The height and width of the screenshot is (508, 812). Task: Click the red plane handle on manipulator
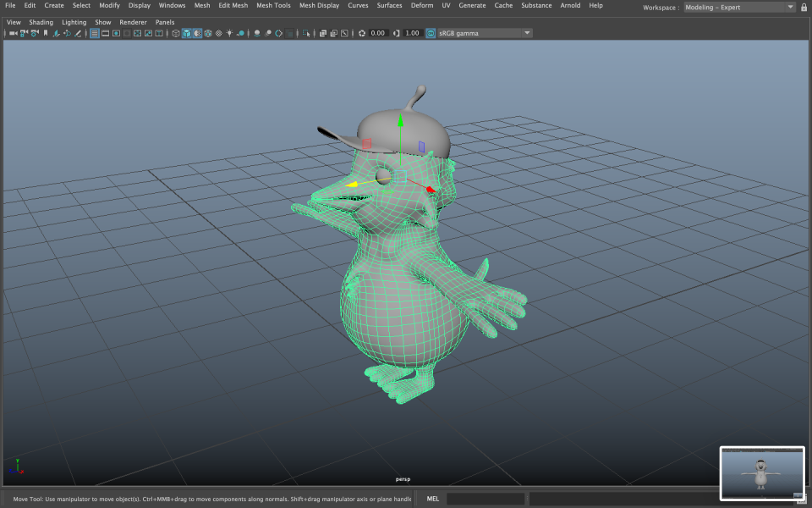[366, 144]
